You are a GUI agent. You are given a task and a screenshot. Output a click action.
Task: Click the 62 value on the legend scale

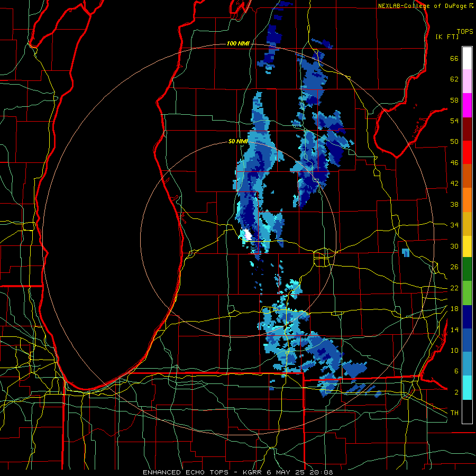[x=454, y=79]
